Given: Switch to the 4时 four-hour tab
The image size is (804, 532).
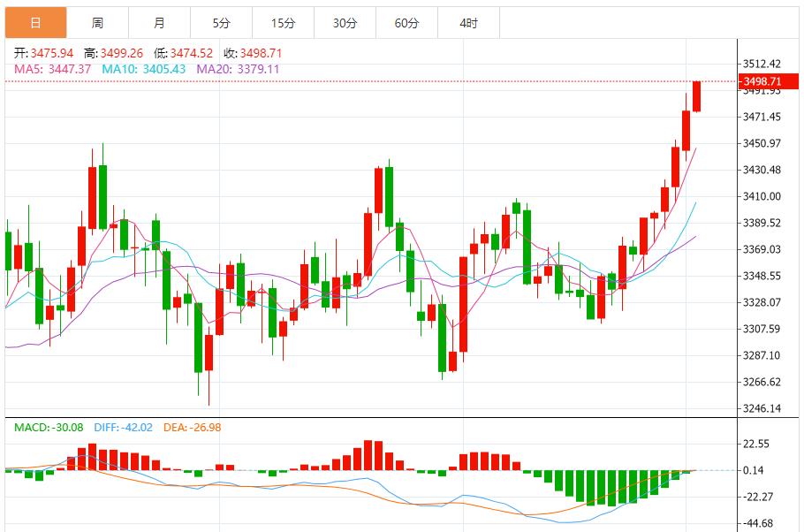Looking at the screenshot, I should point(468,23).
